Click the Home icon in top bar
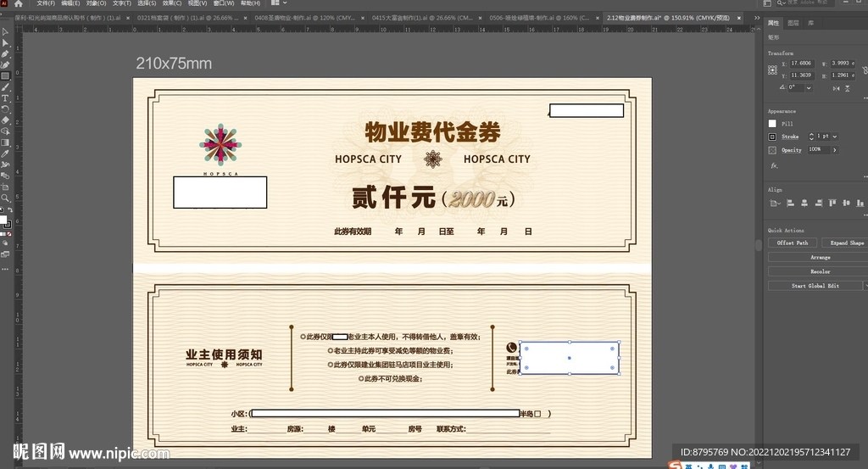Image resolution: width=868 pixels, height=469 pixels. click(x=18, y=3)
